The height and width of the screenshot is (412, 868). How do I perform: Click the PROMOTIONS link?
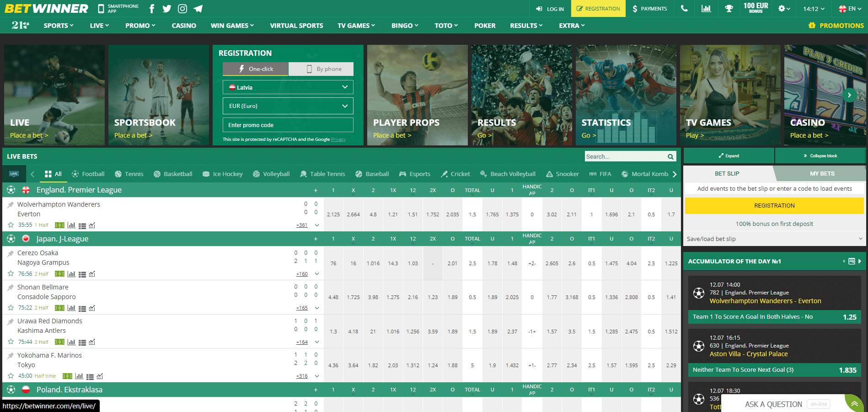[836, 26]
